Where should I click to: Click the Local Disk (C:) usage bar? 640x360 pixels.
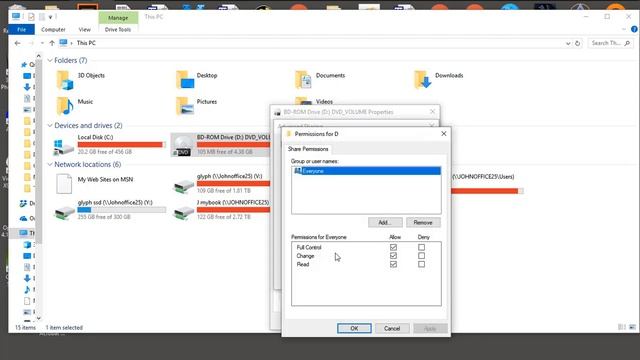click(x=121, y=144)
